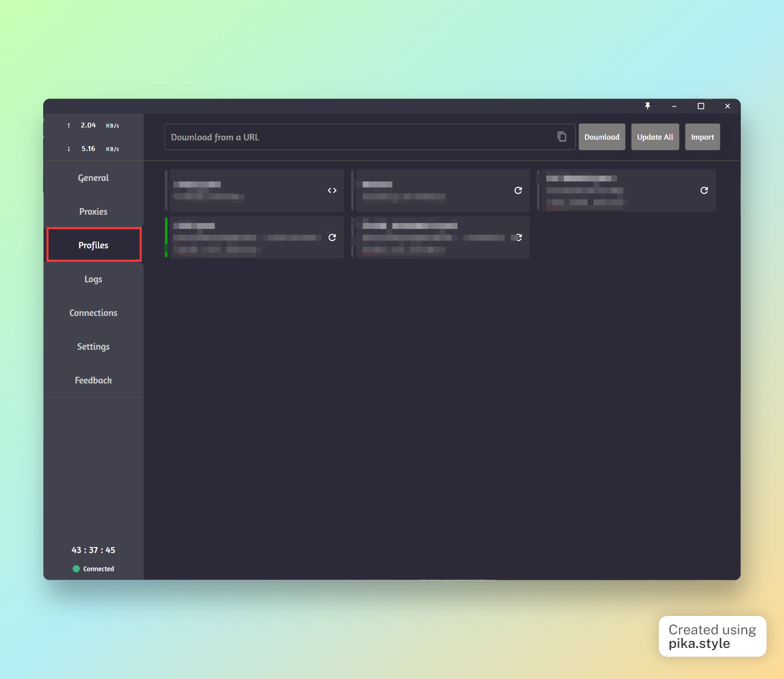This screenshot has height=679, width=784.
Task: Go to the Logs tab
Action: (x=93, y=279)
